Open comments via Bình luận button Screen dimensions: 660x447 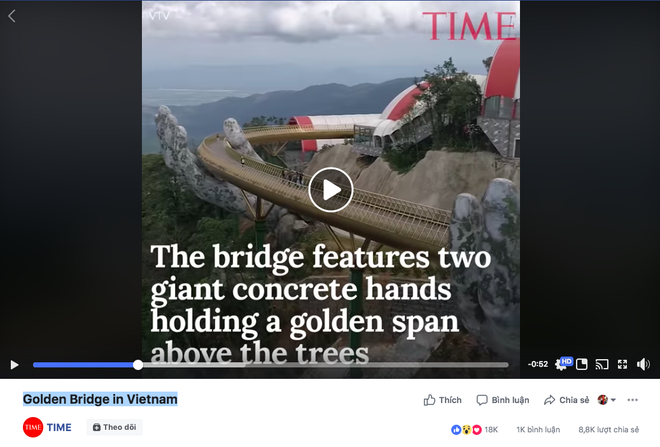(x=503, y=400)
